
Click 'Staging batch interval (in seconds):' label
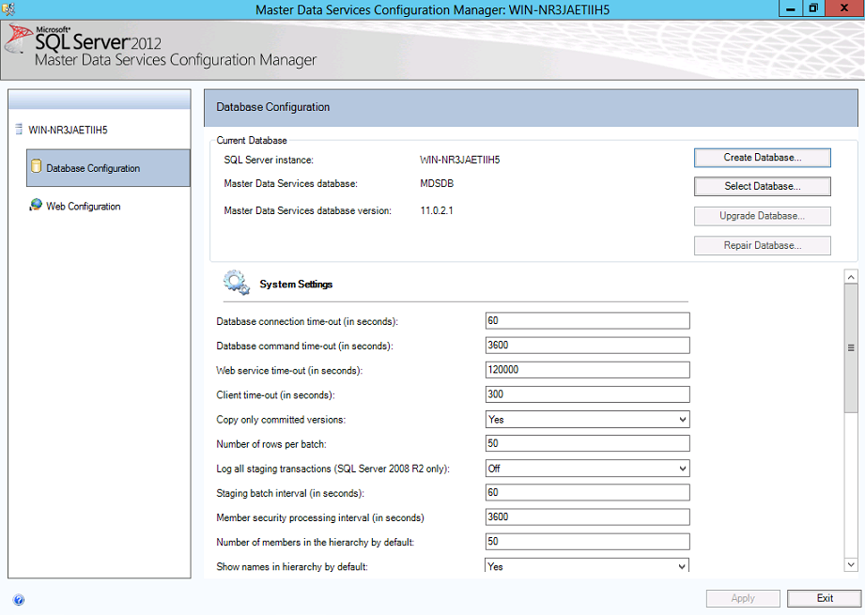290,494
